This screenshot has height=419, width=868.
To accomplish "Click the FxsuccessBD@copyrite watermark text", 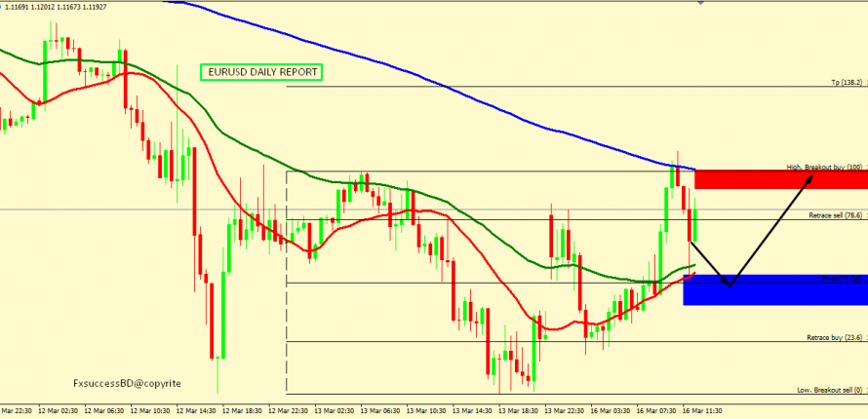I will pyautogui.click(x=134, y=384).
